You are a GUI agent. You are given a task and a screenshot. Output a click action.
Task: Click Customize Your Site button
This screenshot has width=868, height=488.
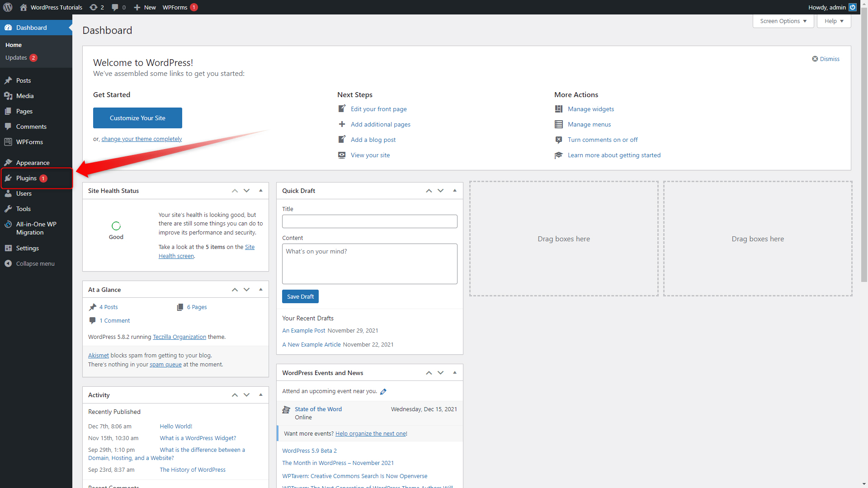pos(138,118)
